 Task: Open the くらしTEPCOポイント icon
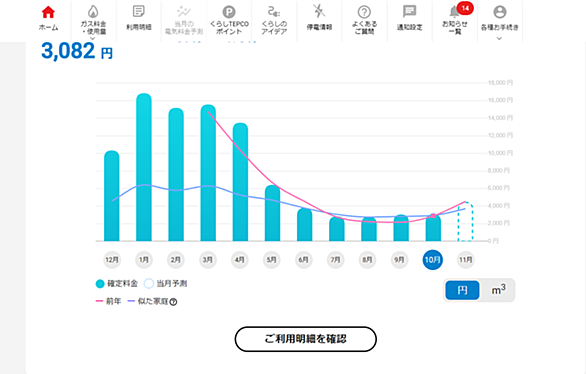[229, 12]
